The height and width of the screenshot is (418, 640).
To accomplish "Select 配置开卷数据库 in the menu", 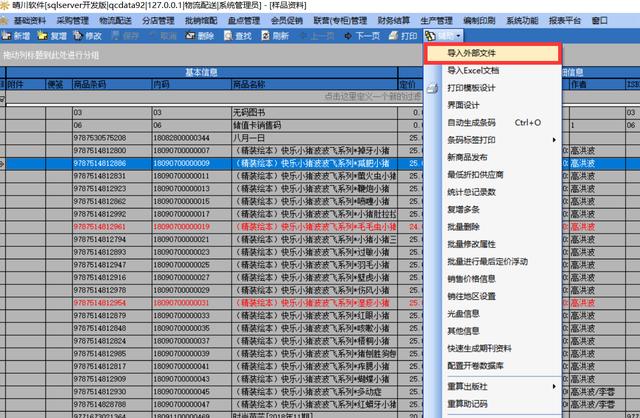I will coord(493,366).
